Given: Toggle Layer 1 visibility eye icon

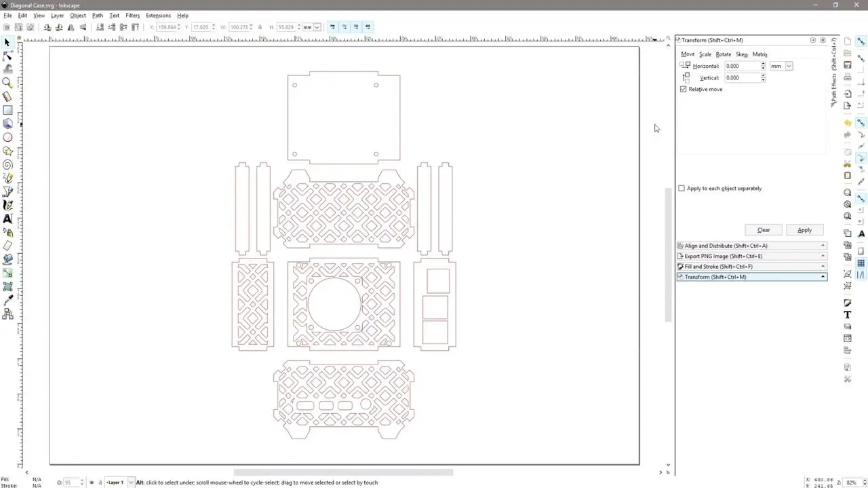Looking at the screenshot, I should tap(92, 483).
